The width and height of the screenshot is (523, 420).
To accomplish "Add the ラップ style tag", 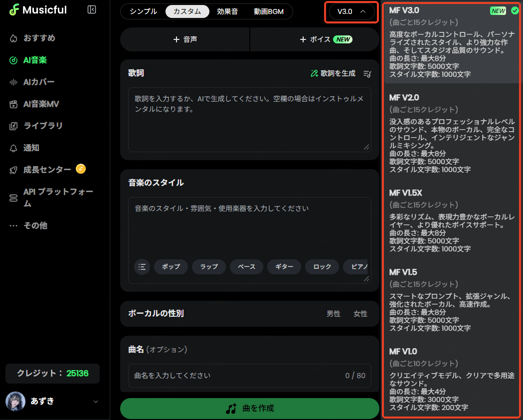I will [x=209, y=267].
